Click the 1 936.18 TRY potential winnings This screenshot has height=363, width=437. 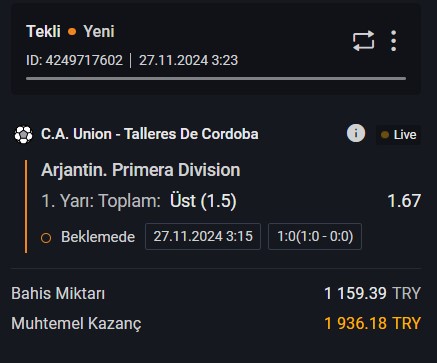(x=373, y=323)
